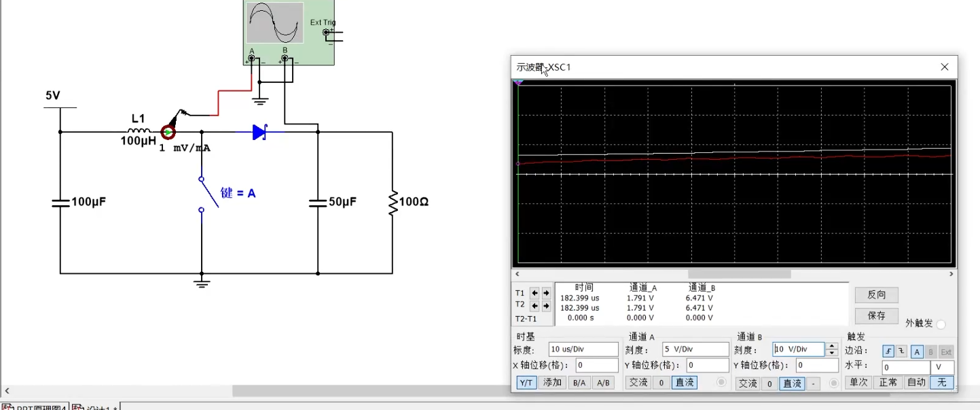Click the 反向 button
This screenshot has width=980, height=410.
(x=876, y=295)
